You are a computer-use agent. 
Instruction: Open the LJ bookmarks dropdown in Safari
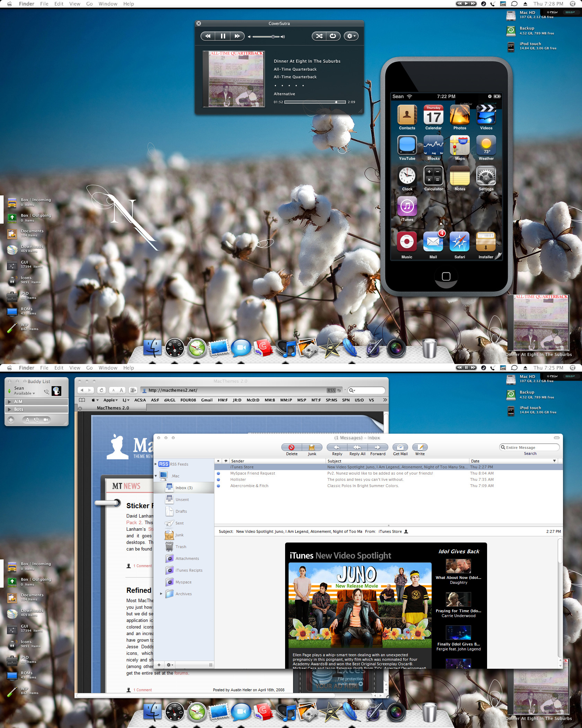[x=126, y=400]
